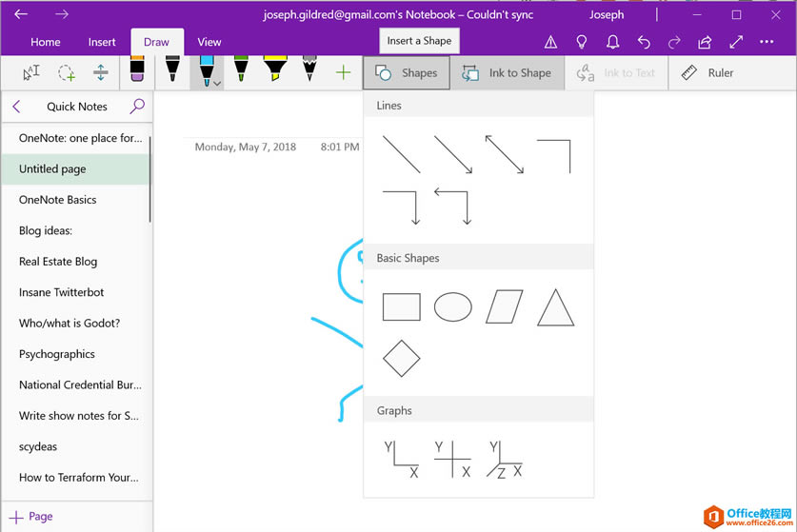Insert a rectangle shape

[x=401, y=306]
